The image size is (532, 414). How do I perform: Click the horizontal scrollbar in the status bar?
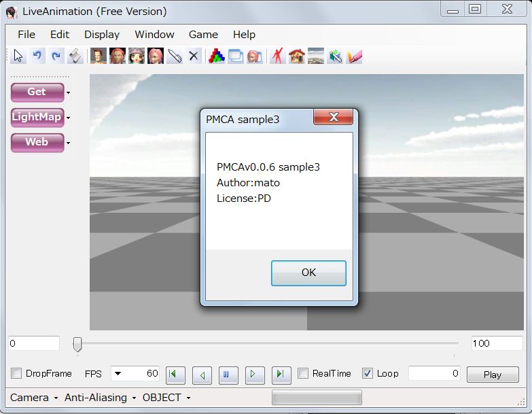pyautogui.click(x=317, y=398)
